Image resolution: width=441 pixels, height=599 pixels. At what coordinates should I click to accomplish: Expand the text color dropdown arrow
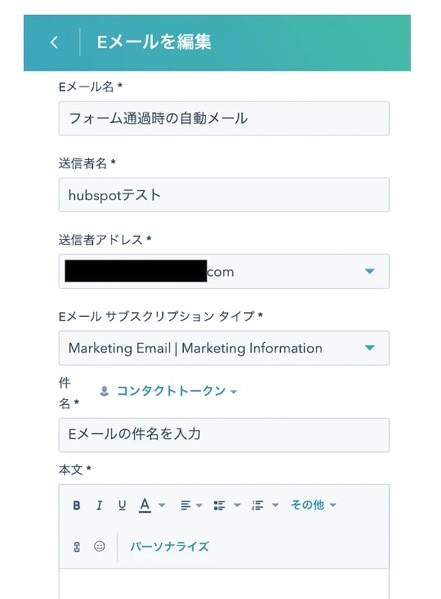point(162,505)
